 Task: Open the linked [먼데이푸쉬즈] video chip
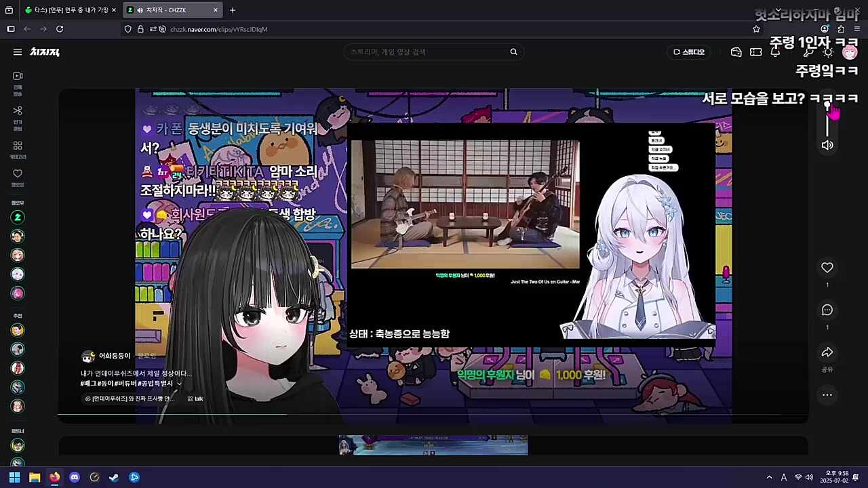coord(130,399)
